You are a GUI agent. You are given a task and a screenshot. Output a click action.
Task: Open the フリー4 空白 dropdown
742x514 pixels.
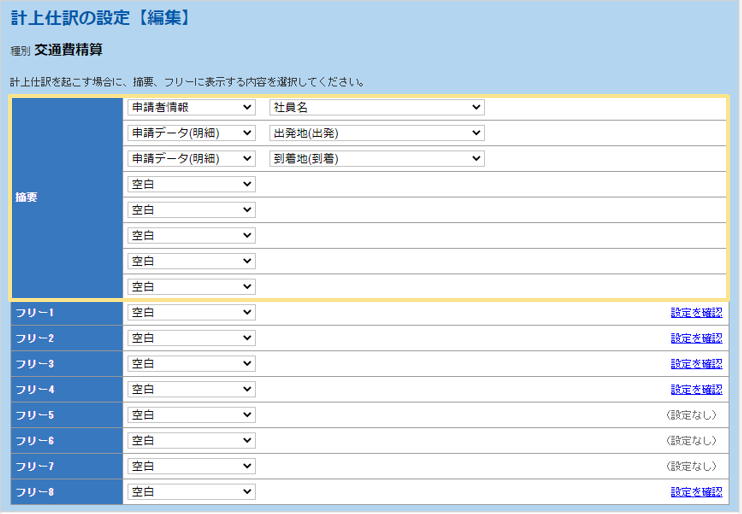pyautogui.click(x=191, y=389)
